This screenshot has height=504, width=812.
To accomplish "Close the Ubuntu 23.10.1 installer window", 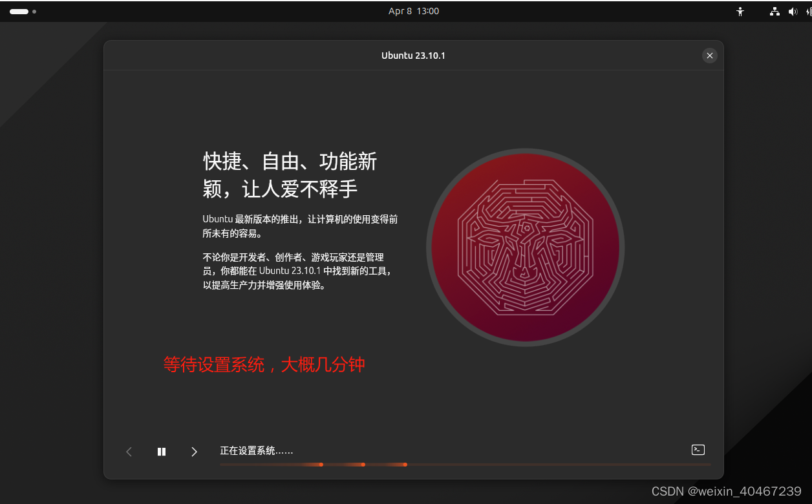I will [x=710, y=56].
